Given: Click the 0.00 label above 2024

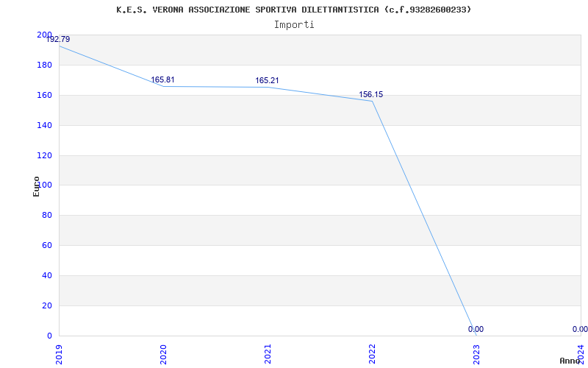Looking at the screenshot, I should tap(580, 329).
